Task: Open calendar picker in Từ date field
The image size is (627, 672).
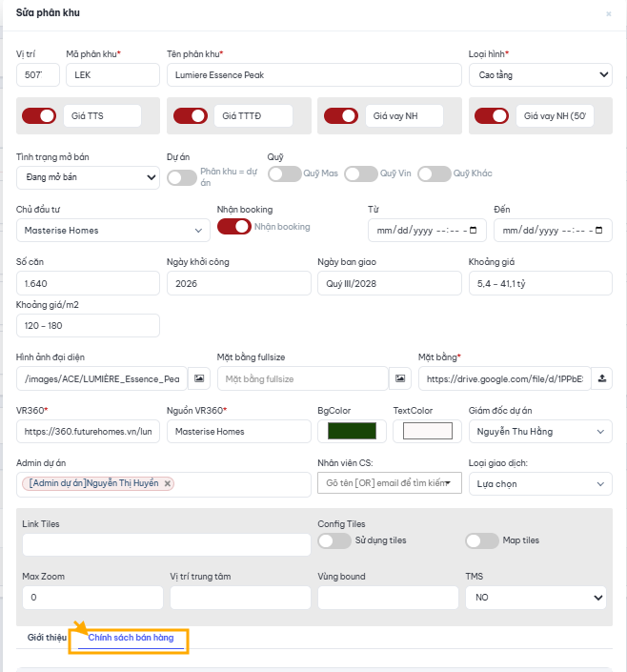Action: [x=474, y=230]
